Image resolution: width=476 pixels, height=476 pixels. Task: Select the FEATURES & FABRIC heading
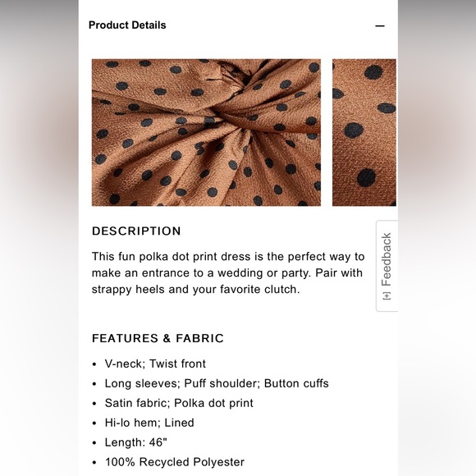[158, 338]
